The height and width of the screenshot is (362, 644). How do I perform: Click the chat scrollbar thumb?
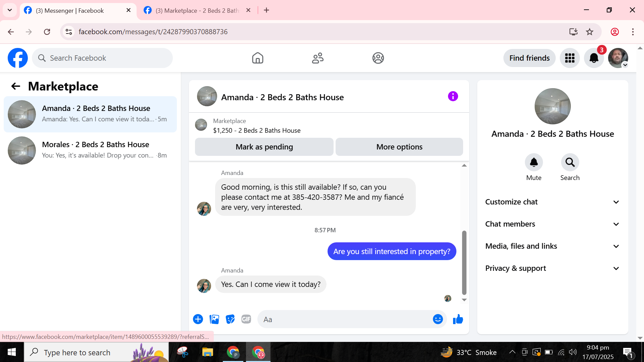point(464,262)
